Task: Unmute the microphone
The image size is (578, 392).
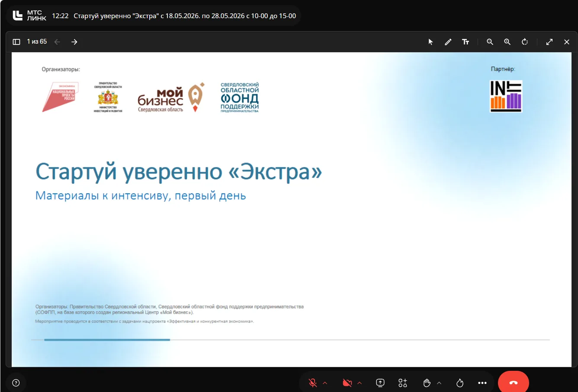Action: coord(312,383)
